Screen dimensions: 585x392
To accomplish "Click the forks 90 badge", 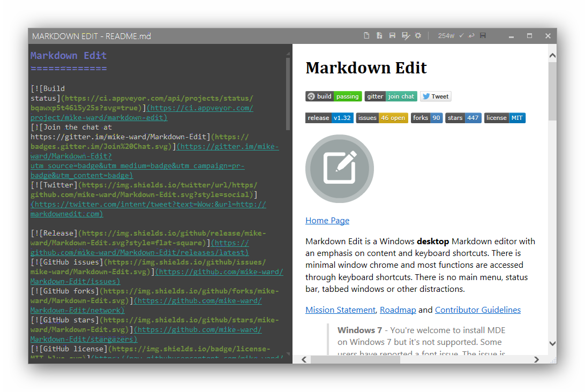I will [x=427, y=118].
